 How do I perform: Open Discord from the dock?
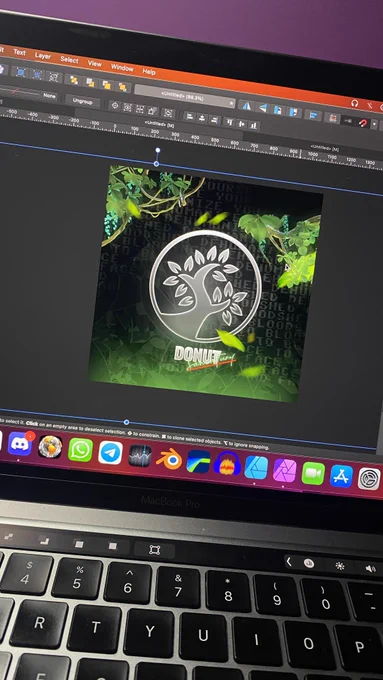point(20,444)
